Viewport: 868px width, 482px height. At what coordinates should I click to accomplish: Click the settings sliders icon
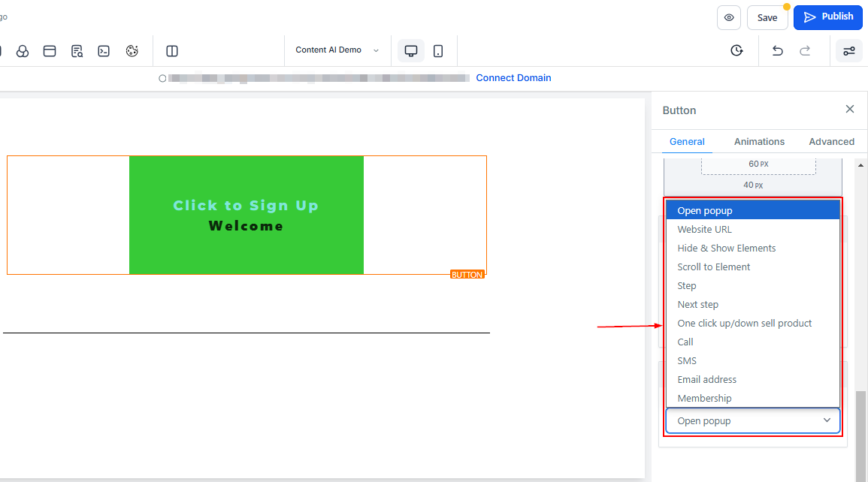(849, 51)
